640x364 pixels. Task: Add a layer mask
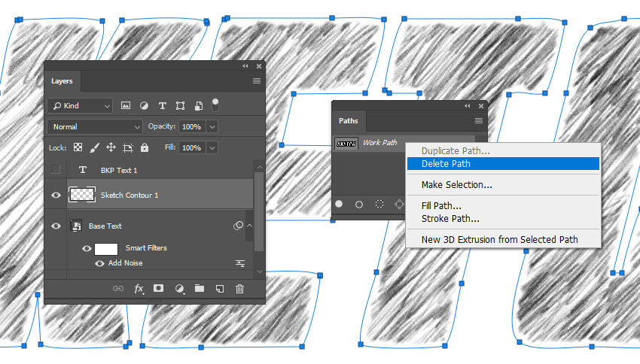158,288
